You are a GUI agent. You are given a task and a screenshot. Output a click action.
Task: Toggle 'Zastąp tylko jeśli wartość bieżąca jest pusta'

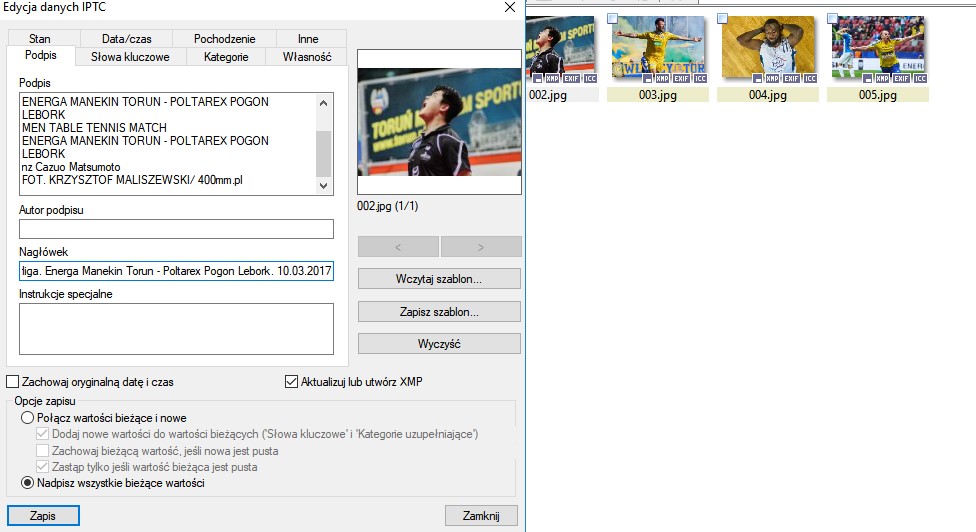point(42,467)
